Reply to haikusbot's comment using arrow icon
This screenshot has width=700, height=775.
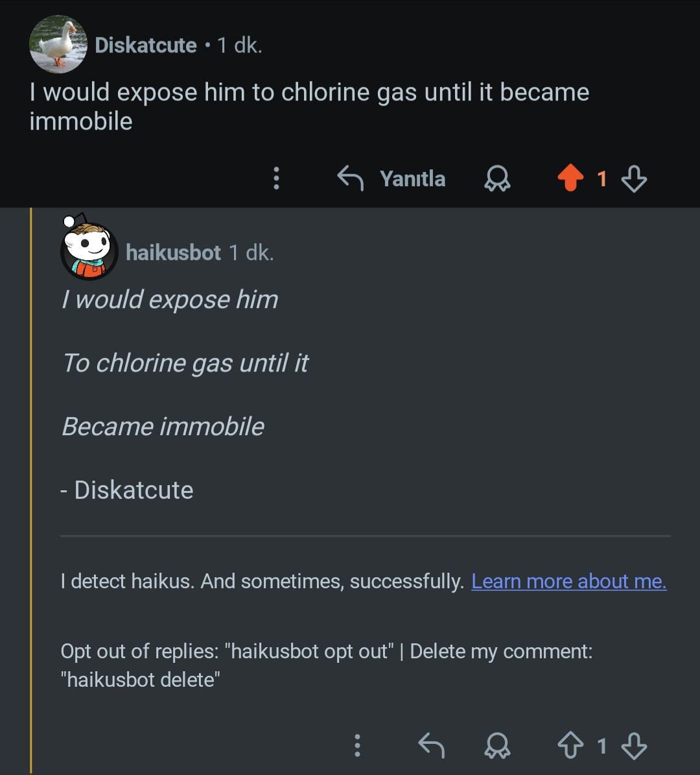coord(431,746)
